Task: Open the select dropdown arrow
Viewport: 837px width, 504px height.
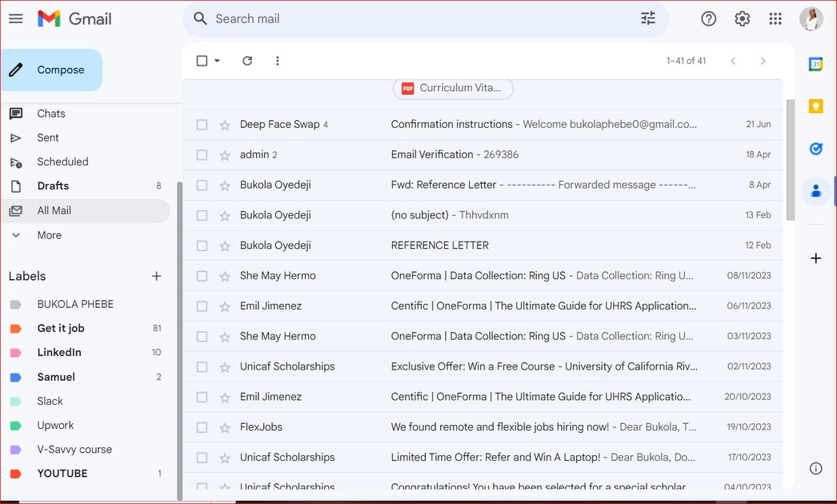Action: (x=218, y=61)
